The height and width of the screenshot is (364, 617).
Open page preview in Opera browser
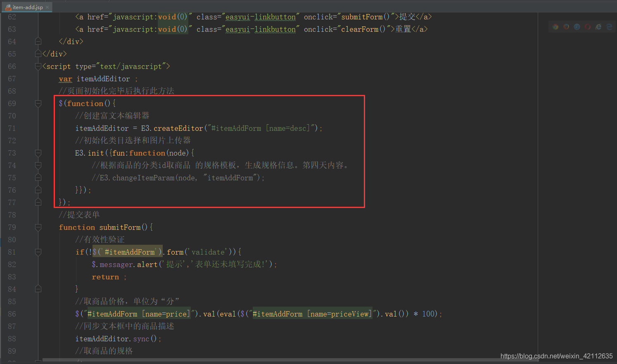[588, 27]
